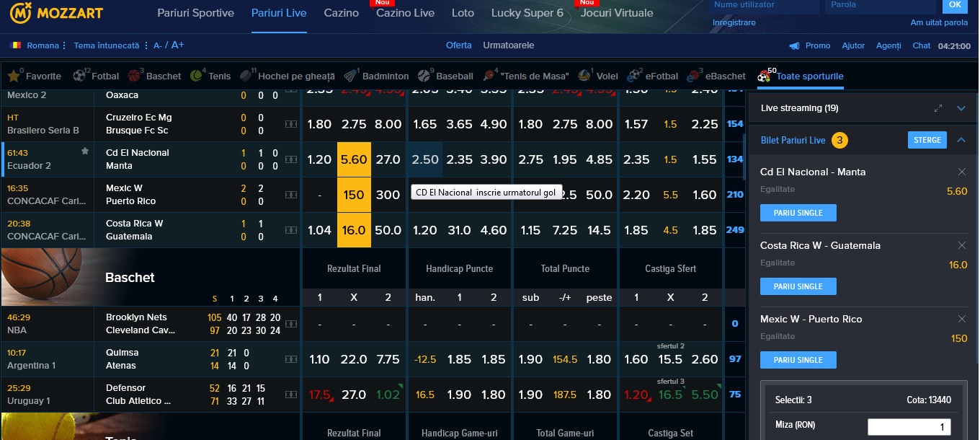This screenshot has width=980, height=440.
Task: Open pitch tracker for Mexic W match
Action: 291,195
